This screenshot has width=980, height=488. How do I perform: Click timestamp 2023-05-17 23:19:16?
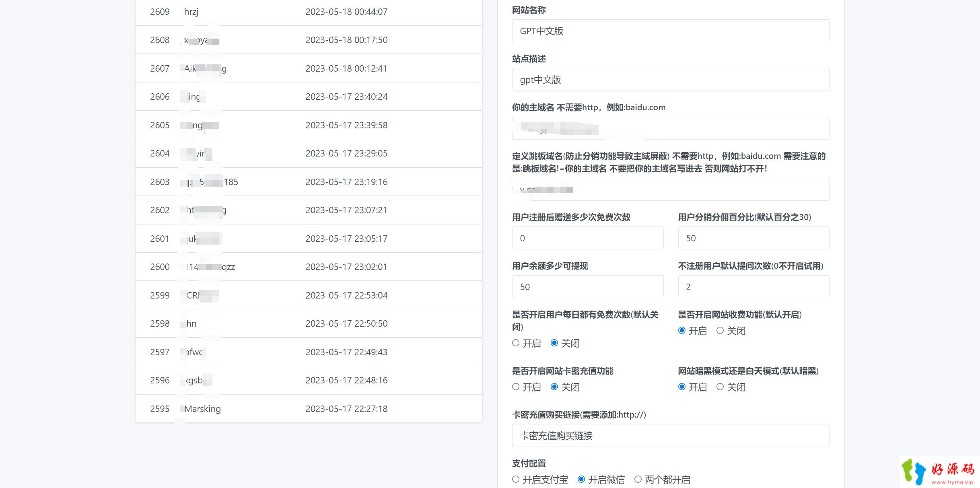346,182
